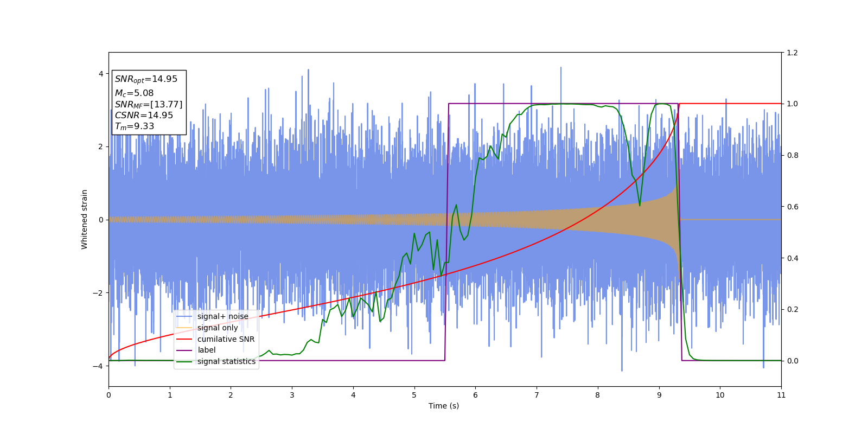Screen dimensions: 868x434
Task: Click left y-axis tick label −4
Action: pyautogui.click(x=99, y=366)
